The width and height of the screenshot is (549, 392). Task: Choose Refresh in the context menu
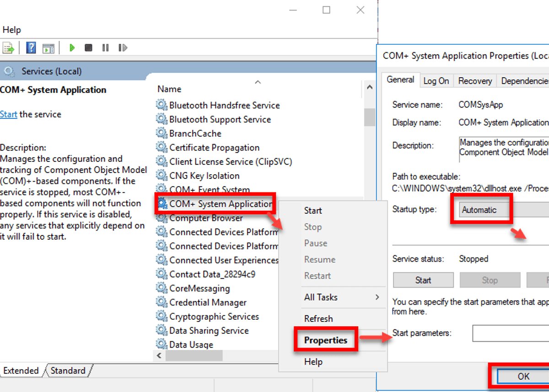click(x=318, y=319)
